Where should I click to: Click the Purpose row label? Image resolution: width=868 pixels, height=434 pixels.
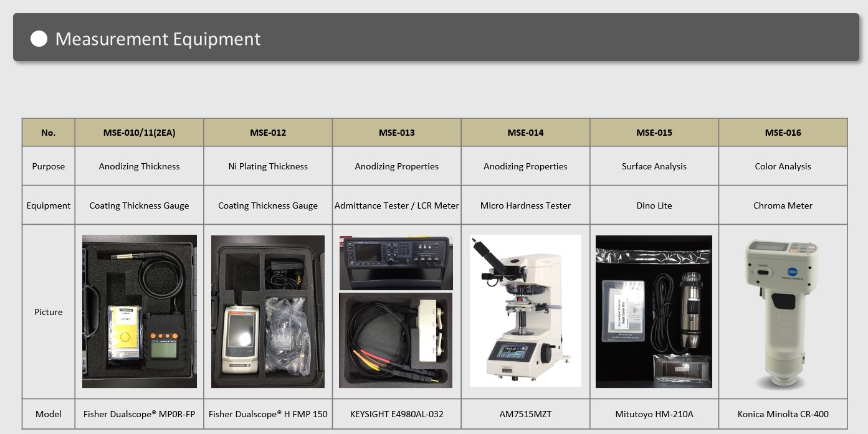pyautogui.click(x=49, y=166)
